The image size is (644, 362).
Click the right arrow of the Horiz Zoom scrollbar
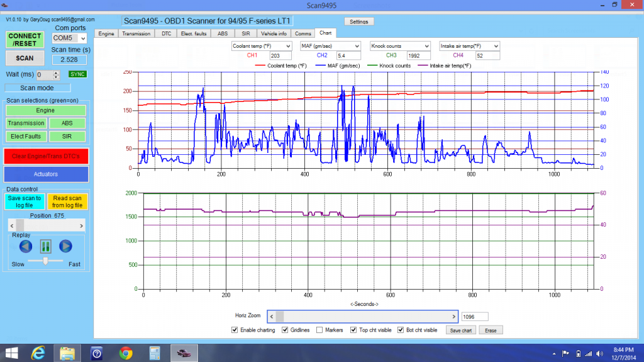(454, 316)
